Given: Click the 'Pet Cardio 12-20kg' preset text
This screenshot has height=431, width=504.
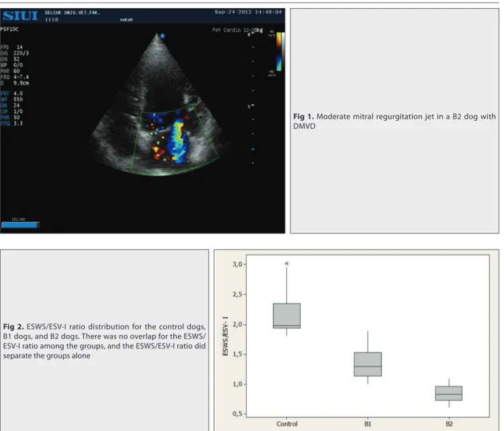Looking at the screenshot, I should 237,30.
